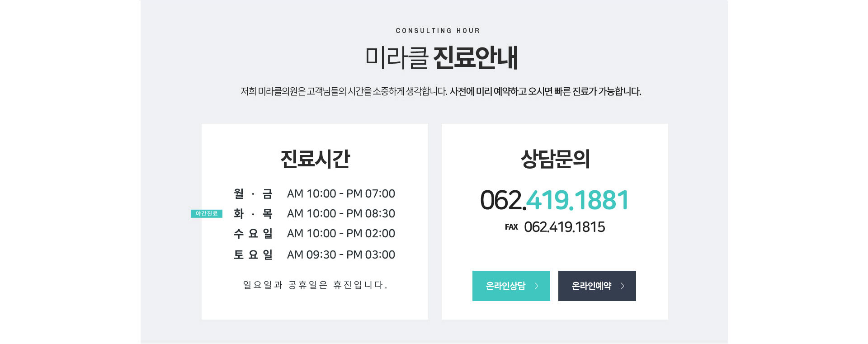Click the 월·금 day label

click(253, 193)
